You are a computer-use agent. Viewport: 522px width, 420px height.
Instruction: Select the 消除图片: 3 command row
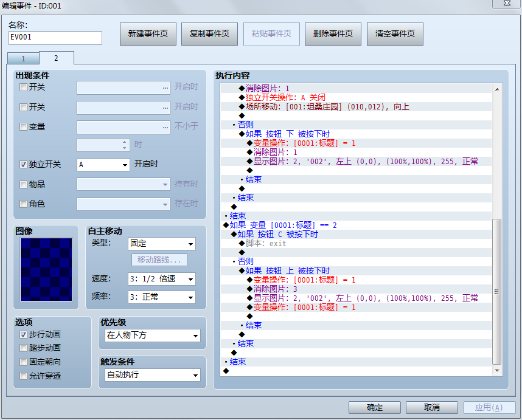pos(356,289)
